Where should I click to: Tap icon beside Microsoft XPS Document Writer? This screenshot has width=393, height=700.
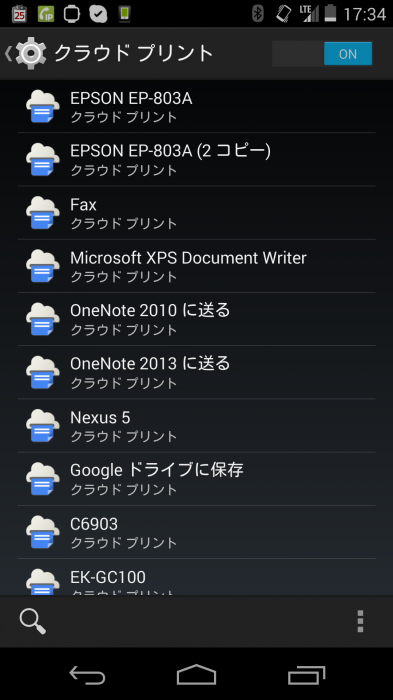click(42, 266)
